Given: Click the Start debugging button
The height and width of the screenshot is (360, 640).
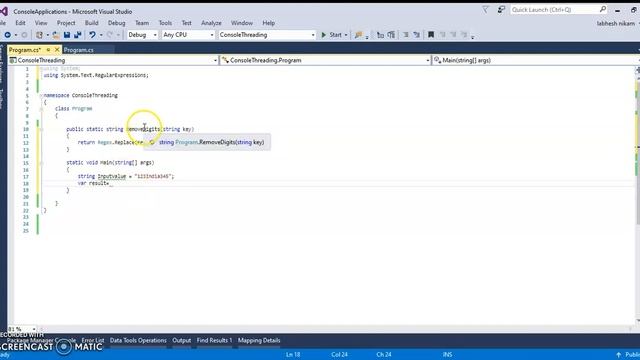Looking at the screenshot, I should pos(331,35).
